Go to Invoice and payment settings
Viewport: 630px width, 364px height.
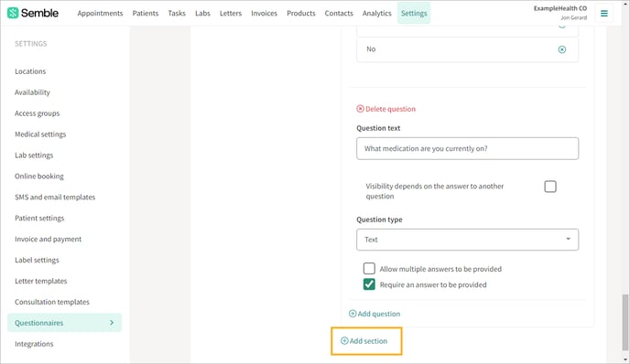(48, 240)
